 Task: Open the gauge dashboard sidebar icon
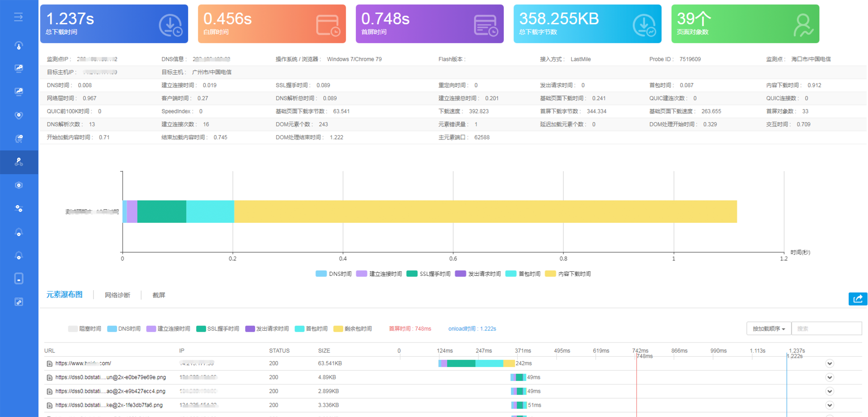click(x=19, y=46)
